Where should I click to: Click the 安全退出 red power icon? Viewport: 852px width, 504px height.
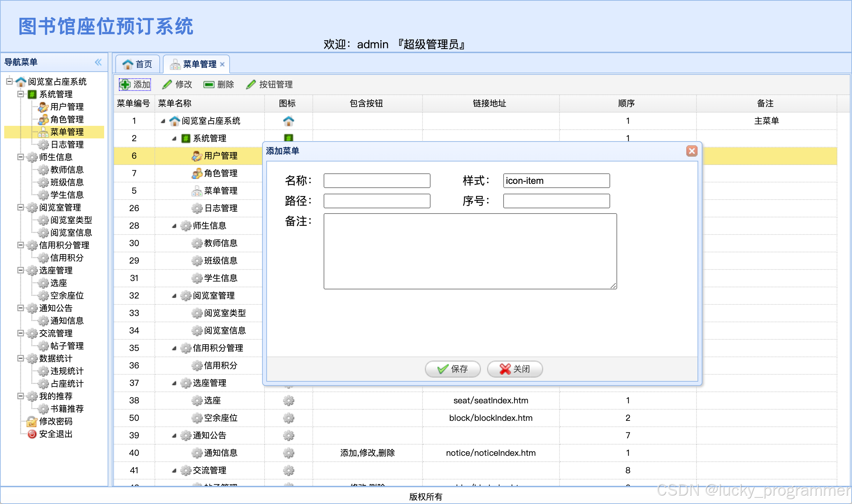pos(32,434)
